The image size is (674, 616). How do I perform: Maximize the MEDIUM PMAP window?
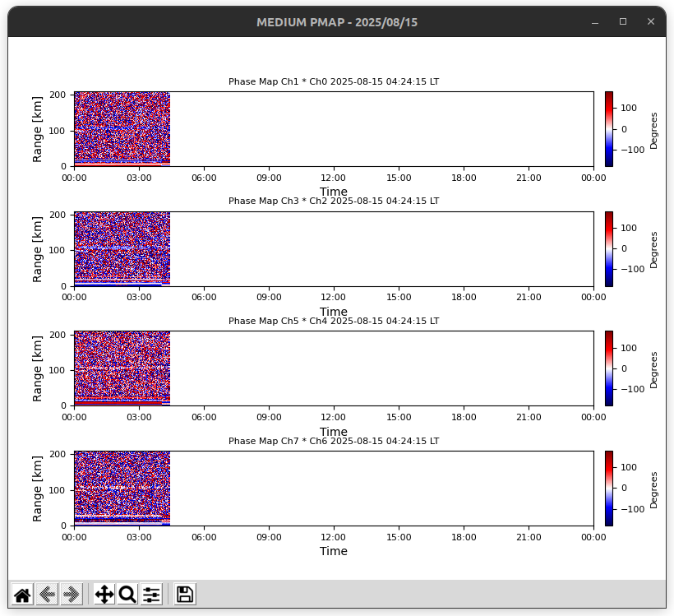coord(623,22)
